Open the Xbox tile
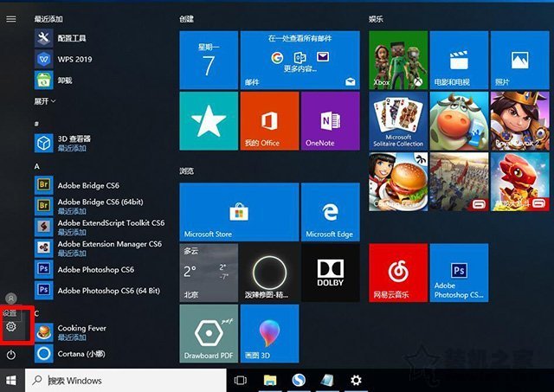Viewport: 554px width, 392px height. pos(397,59)
